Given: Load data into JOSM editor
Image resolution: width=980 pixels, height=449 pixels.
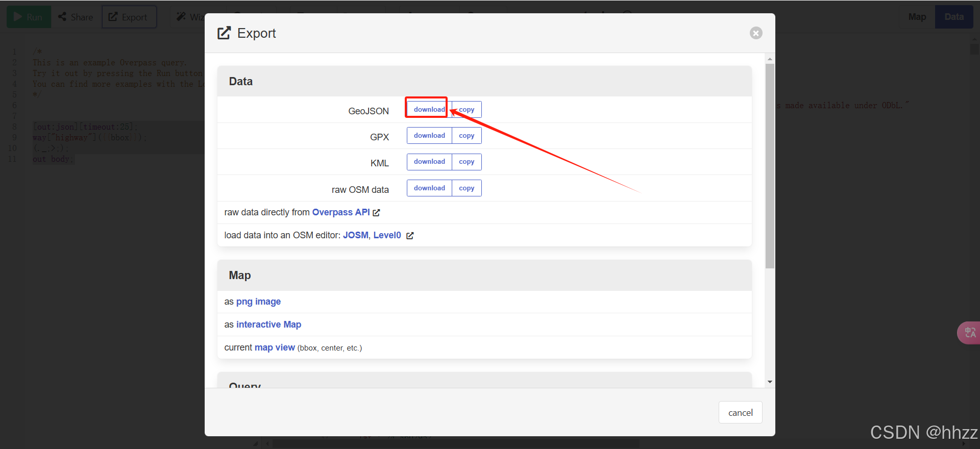Looking at the screenshot, I should [x=355, y=235].
